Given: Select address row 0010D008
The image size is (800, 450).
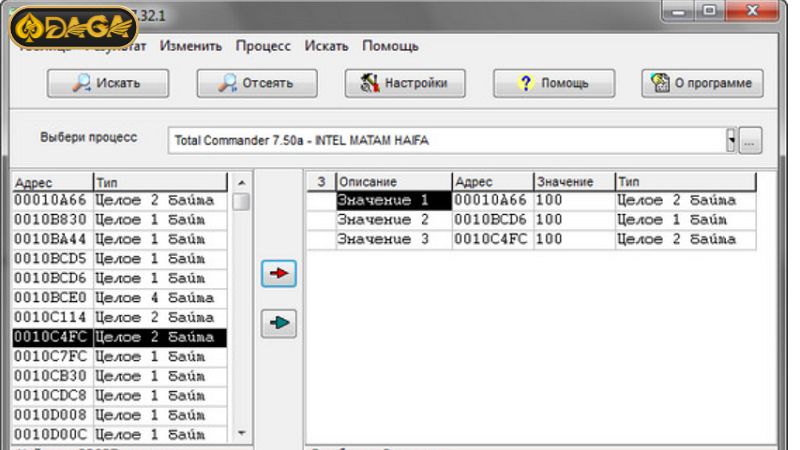Looking at the screenshot, I should click(120, 415).
